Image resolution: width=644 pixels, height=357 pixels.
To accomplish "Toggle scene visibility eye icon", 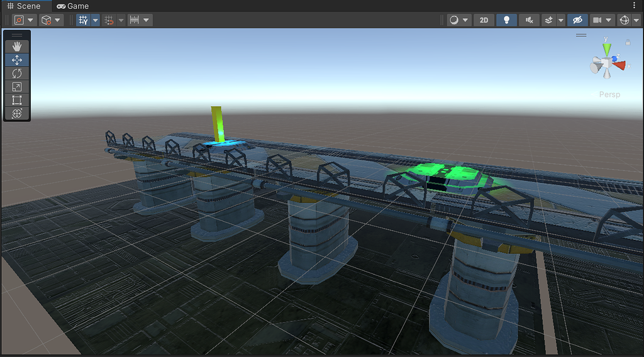I will tap(577, 20).
